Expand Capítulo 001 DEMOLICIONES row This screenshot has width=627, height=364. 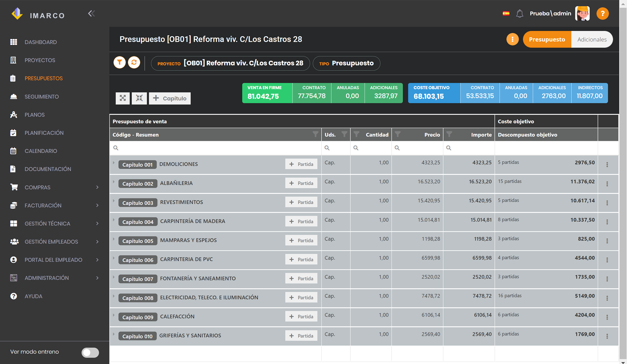tap(114, 163)
